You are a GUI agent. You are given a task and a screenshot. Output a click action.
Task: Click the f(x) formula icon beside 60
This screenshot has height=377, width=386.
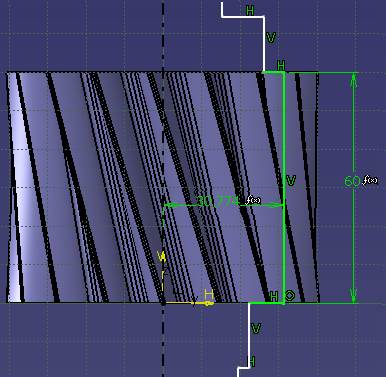click(370, 180)
